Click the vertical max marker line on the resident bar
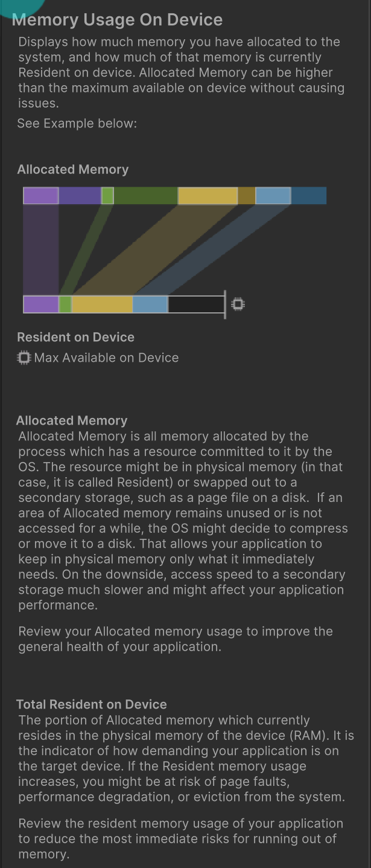Screen dimensions: 371x868 (x=225, y=304)
